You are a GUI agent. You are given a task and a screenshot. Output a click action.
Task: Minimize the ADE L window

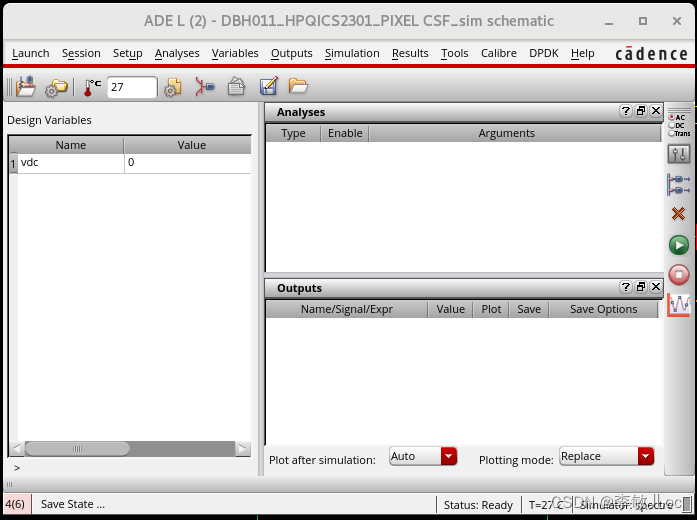click(x=609, y=21)
